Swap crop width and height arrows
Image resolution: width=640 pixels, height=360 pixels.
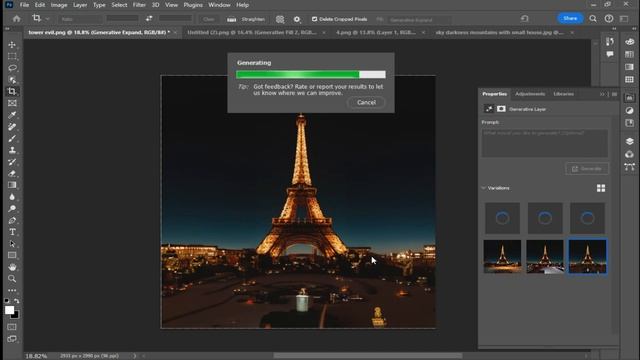coord(149,19)
